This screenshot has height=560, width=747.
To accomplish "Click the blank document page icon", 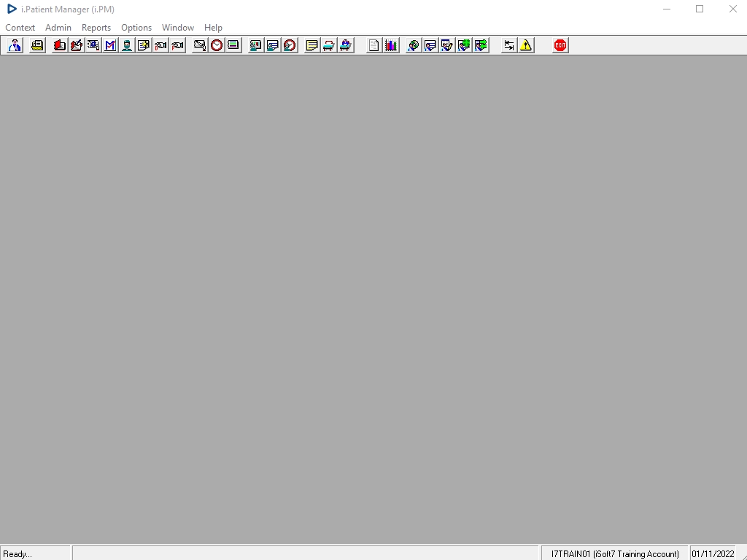I will (x=374, y=45).
